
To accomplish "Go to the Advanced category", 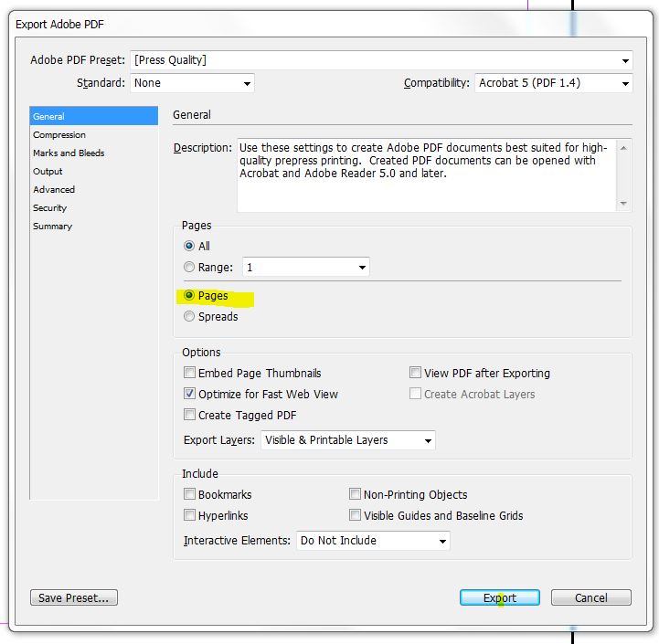I will 94,189.
